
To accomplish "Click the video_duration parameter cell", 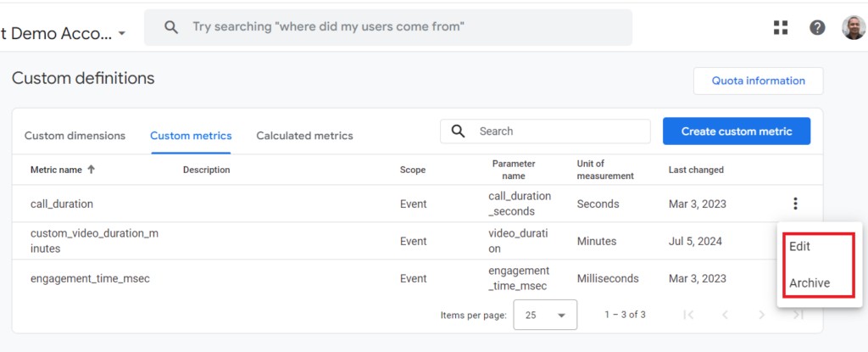I will click(x=519, y=241).
